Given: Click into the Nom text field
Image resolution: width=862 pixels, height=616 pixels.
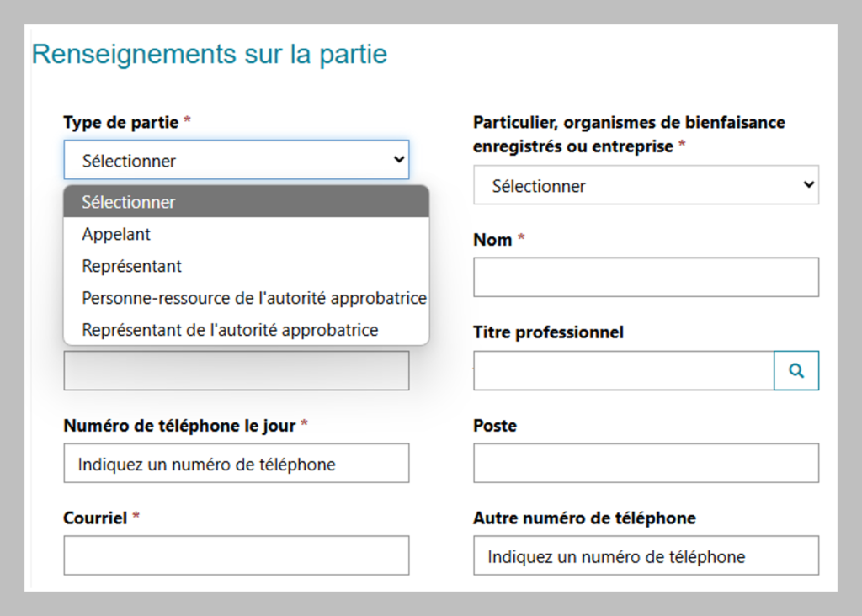Looking at the screenshot, I should point(646,277).
